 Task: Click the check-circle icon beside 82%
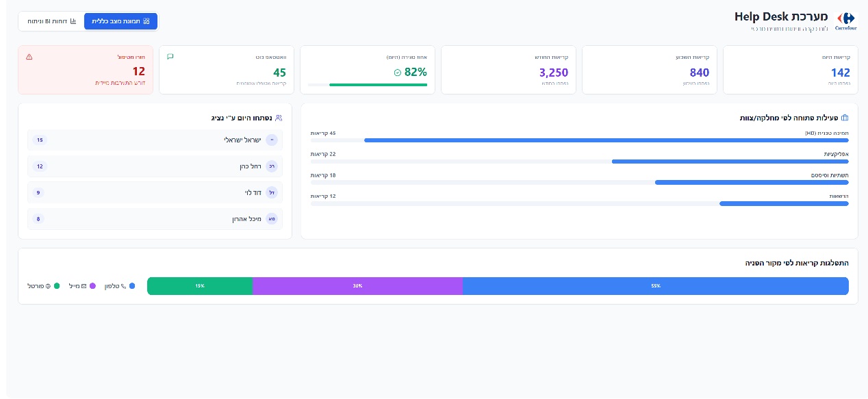click(398, 73)
